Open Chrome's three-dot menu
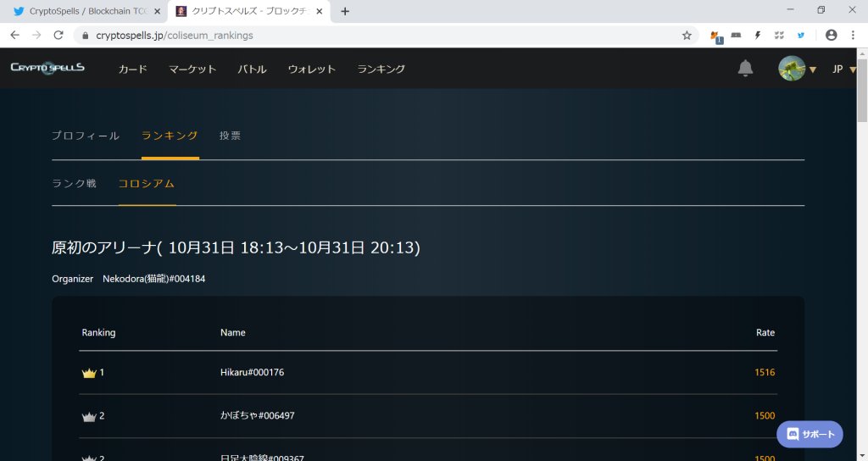 click(x=853, y=36)
